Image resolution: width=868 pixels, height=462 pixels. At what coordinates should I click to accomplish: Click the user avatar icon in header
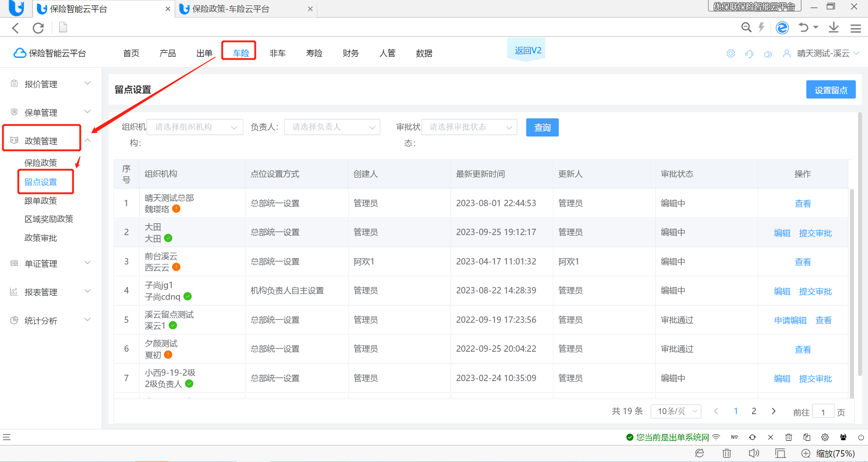pos(787,53)
